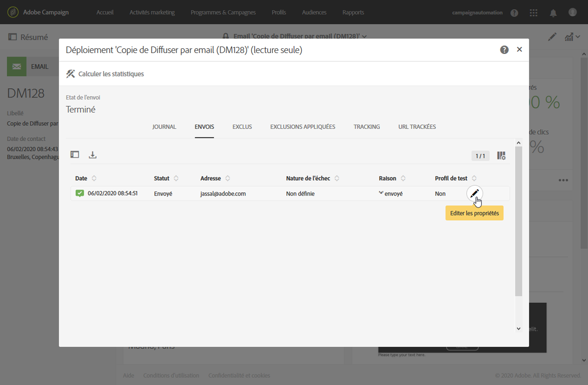Image resolution: width=588 pixels, height=385 pixels.
Task: Open the three dots more options menu
Action: (x=563, y=180)
